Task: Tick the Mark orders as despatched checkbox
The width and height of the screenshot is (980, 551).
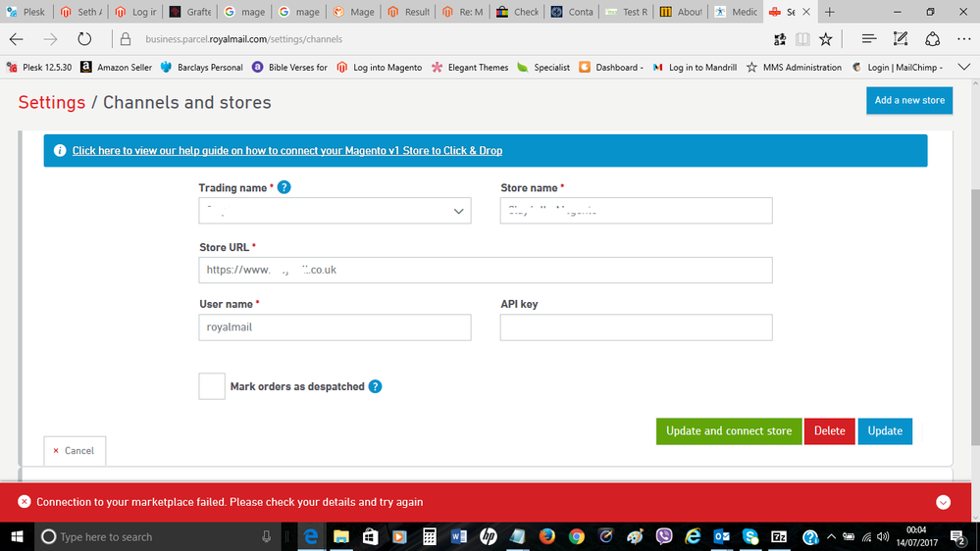Action: [x=212, y=386]
